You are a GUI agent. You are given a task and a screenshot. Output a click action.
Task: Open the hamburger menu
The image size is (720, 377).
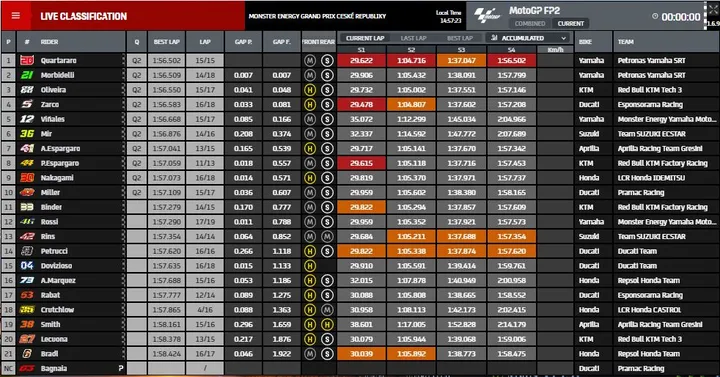[x=16, y=16]
